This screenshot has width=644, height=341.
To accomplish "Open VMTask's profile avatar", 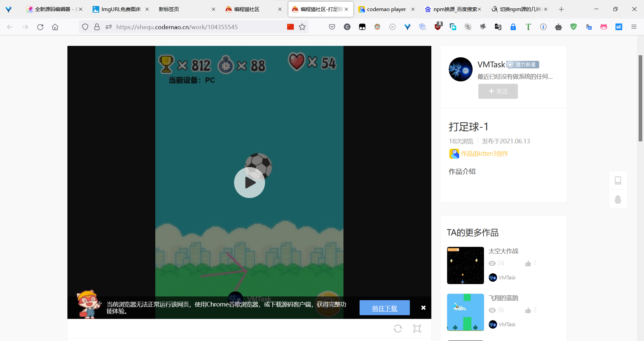I will click(x=461, y=69).
